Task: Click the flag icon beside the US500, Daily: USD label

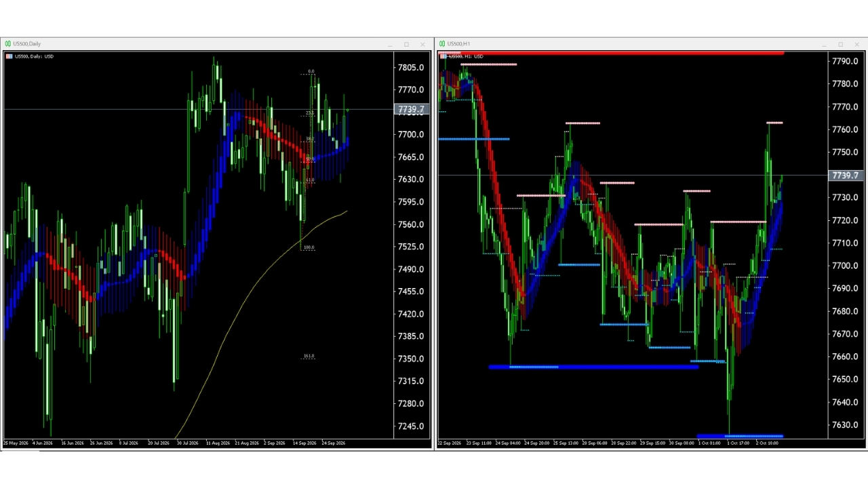Action: pyautogui.click(x=9, y=56)
